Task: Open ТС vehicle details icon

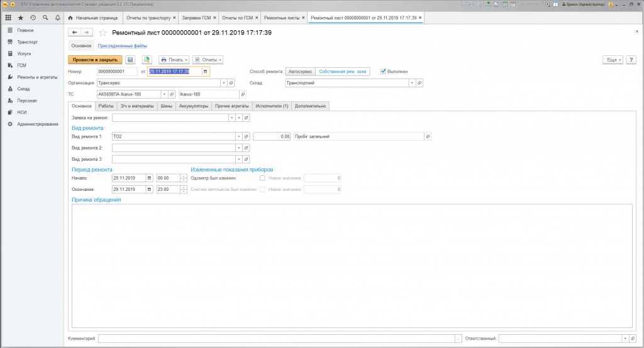Action: (x=172, y=94)
